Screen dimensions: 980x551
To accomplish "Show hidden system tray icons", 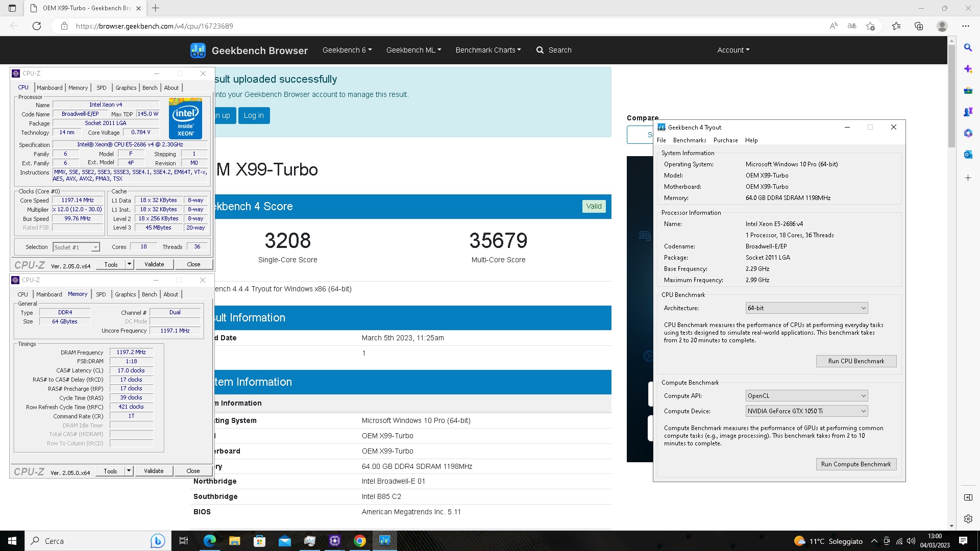I will tap(874, 541).
